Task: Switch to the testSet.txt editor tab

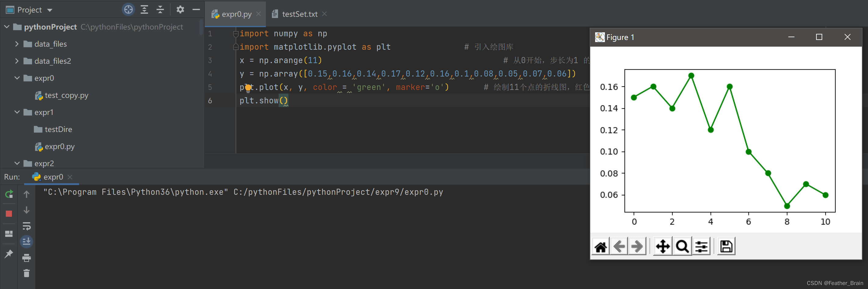Action: (x=299, y=14)
